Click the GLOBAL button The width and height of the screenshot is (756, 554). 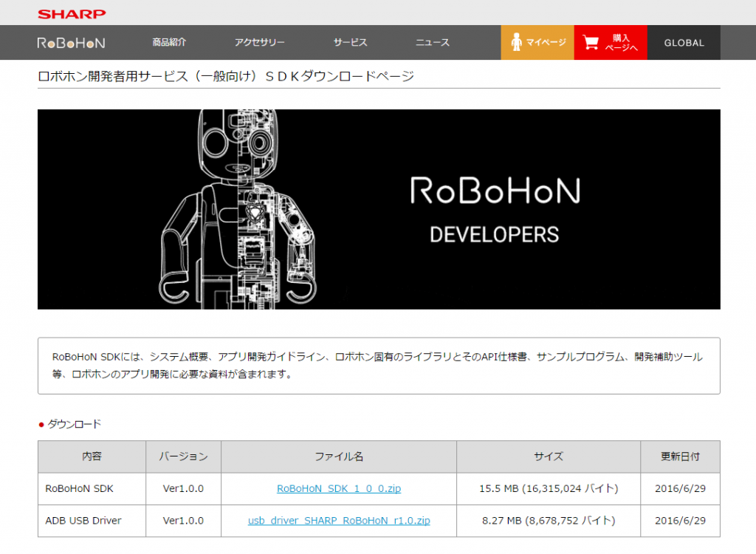point(683,42)
